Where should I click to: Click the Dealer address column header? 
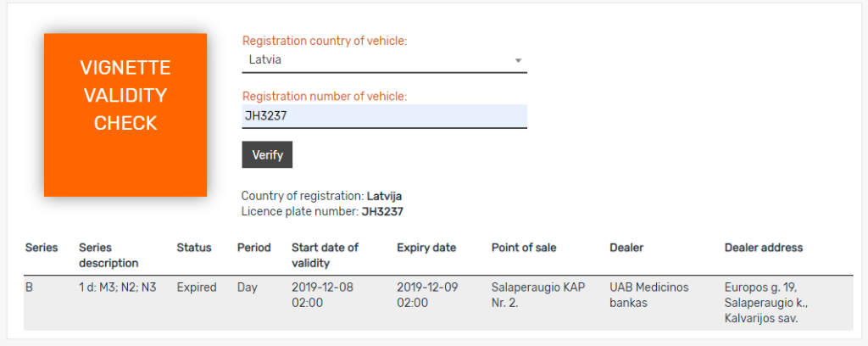[x=764, y=248]
